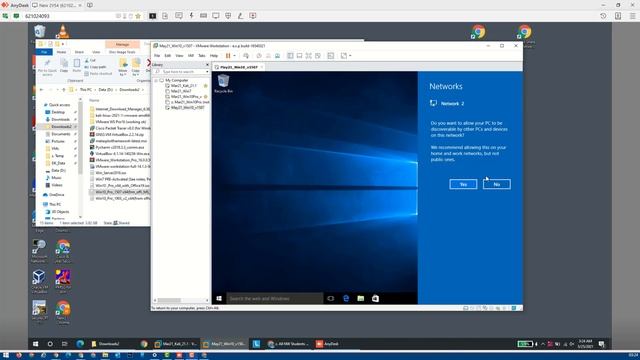Viewport: 640px width, 360px height.
Task: Open the File tab in File Explorer
Action: [44, 52]
